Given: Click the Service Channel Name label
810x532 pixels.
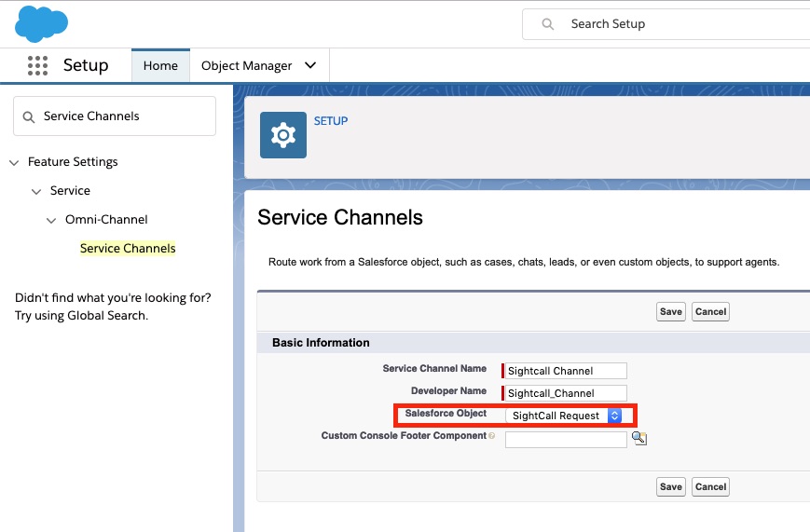Looking at the screenshot, I should tap(434, 368).
